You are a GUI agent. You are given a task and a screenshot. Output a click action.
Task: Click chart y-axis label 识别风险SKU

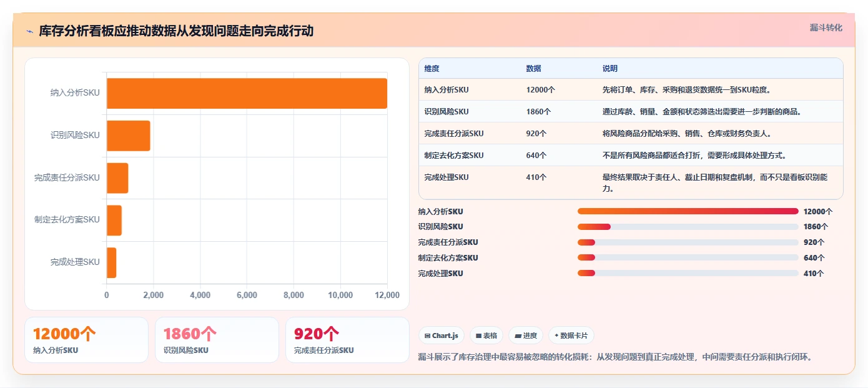pos(75,135)
